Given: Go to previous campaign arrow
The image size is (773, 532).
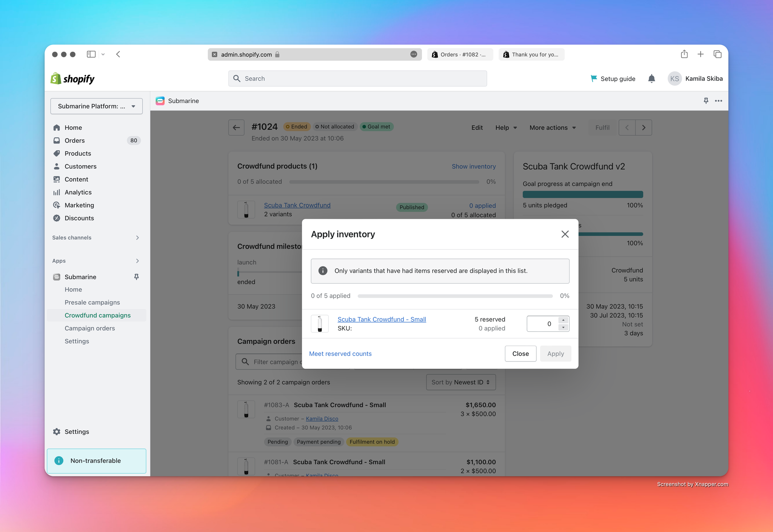Looking at the screenshot, I should pyautogui.click(x=627, y=128).
